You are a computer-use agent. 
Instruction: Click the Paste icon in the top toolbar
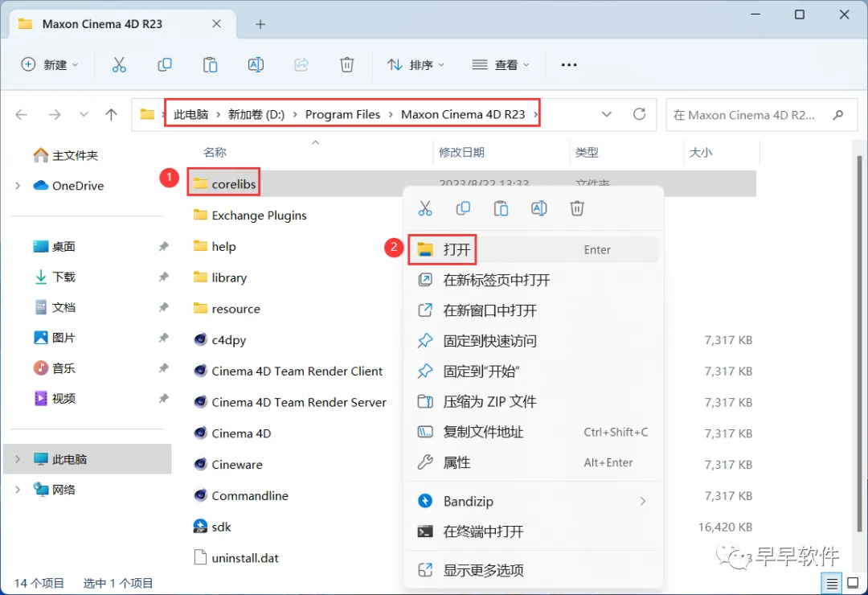tap(210, 65)
